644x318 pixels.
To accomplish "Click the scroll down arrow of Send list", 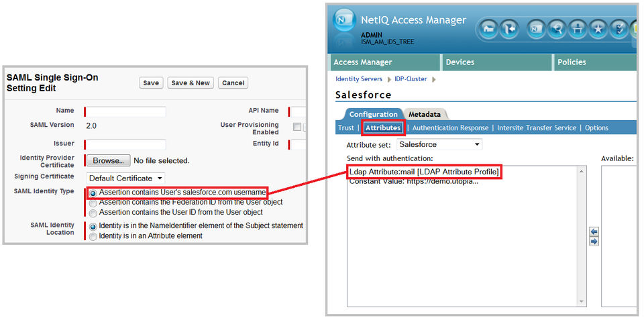I will pyautogui.click(x=581, y=302).
